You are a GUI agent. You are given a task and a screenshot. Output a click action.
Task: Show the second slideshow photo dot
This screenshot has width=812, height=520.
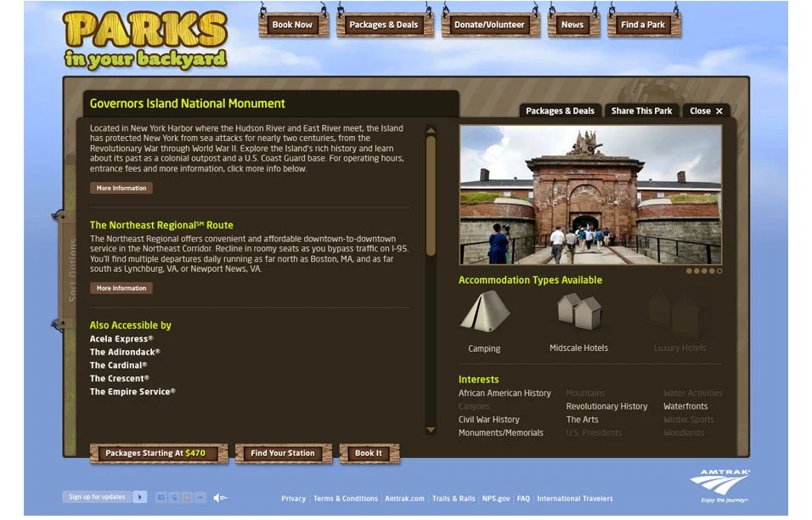coord(696,271)
